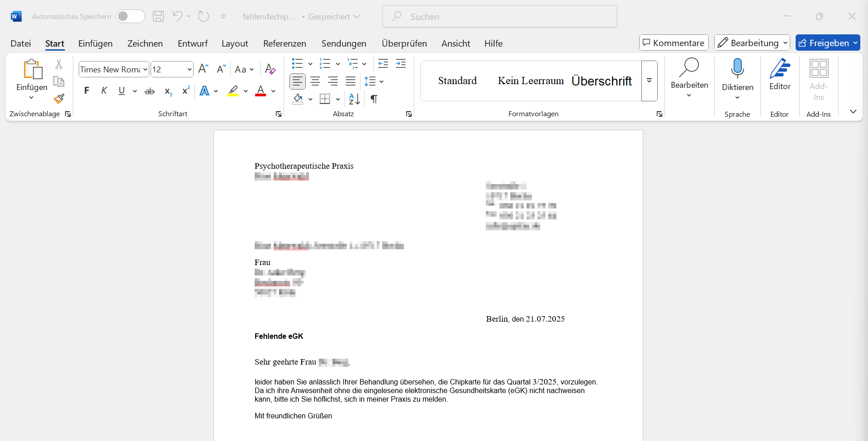Click the Kommentare button
The height and width of the screenshot is (441, 868).
[x=674, y=43]
